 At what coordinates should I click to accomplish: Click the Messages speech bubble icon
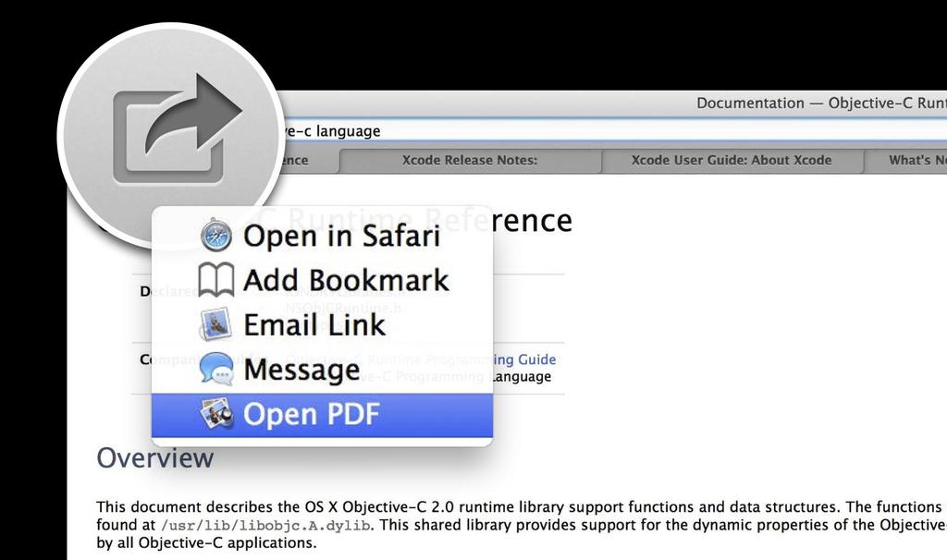point(216,370)
